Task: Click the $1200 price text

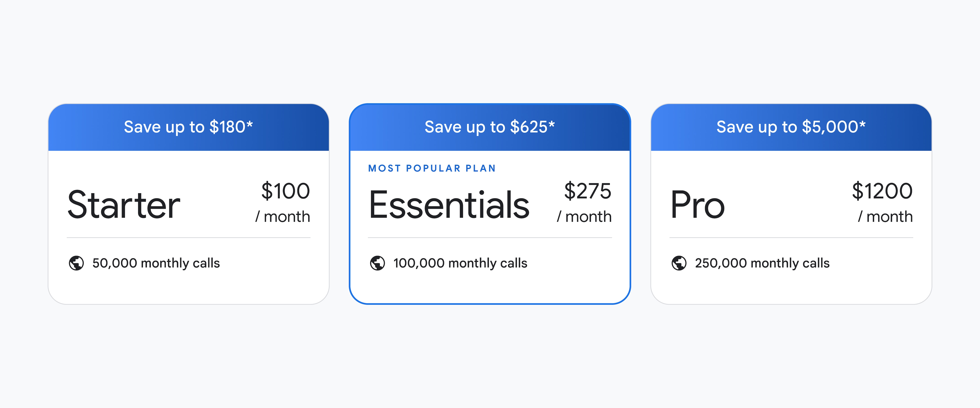Action: click(882, 191)
